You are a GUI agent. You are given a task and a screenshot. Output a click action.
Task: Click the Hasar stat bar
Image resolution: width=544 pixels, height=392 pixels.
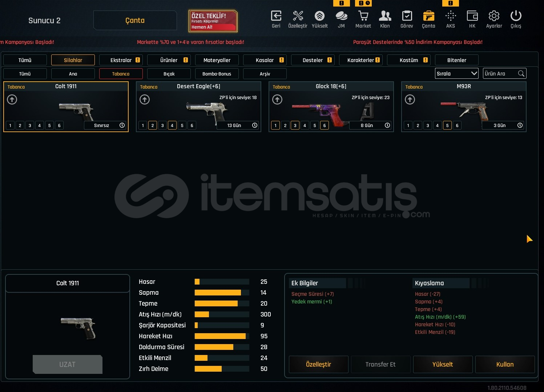click(x=222, y=282)
